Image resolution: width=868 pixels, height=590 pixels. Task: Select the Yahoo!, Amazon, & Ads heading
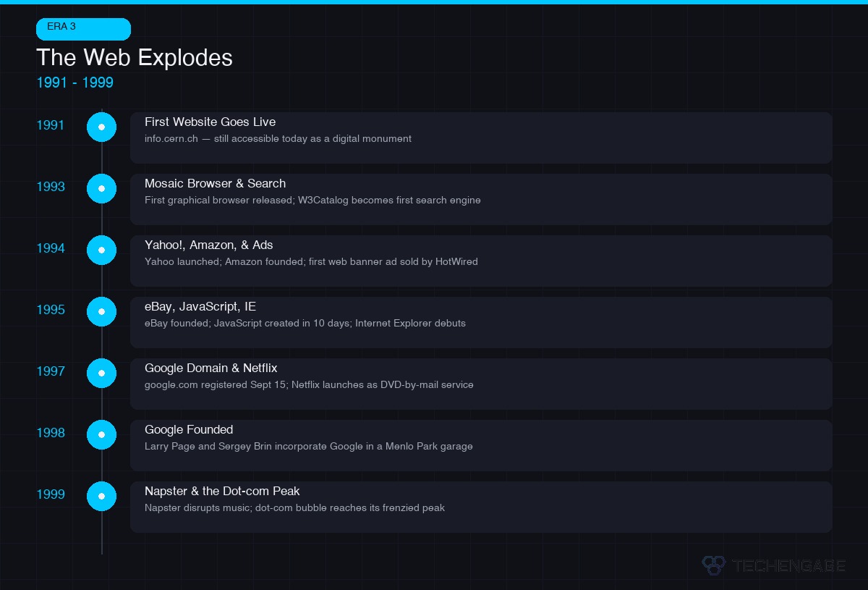pos(208,245)
